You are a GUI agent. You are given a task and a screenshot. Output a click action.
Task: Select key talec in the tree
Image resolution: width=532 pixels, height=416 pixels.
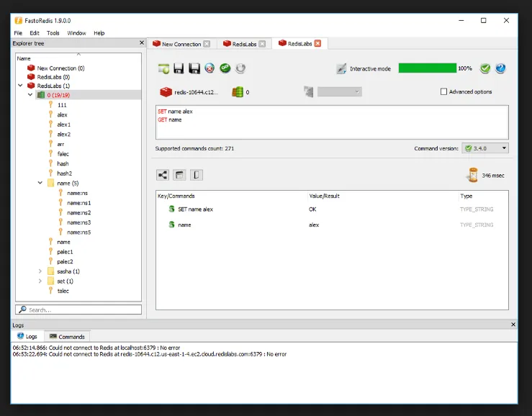(x=63, y=291)
